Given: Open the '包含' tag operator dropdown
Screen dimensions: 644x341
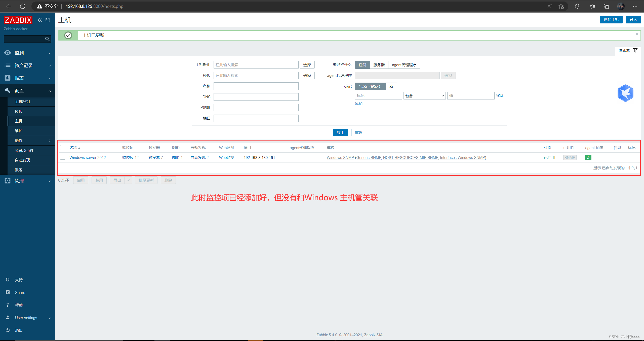Looking at the screenshot, I should [x=424, y=96].
